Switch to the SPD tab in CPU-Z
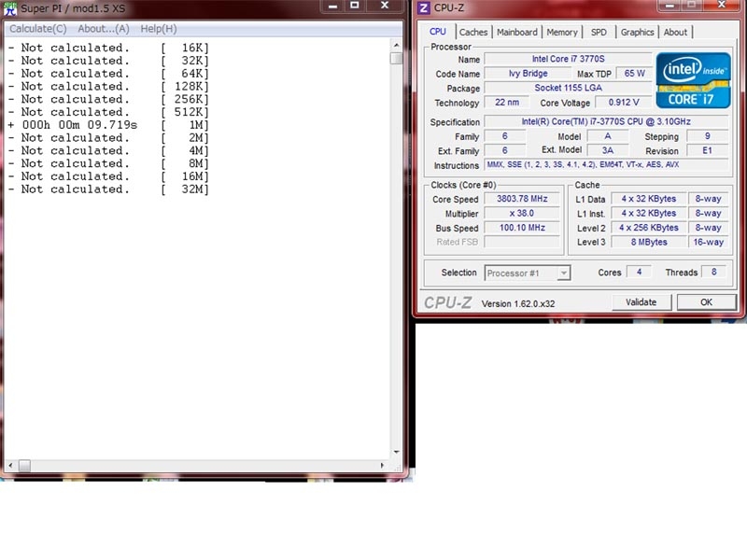The width and height of the screenshot is (747, 560). pos(599,33)
